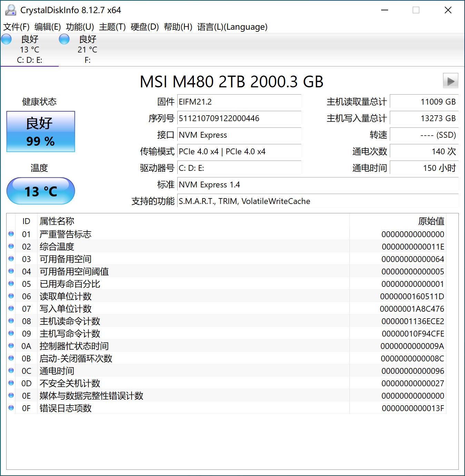Click the 13 °C temperature gauge
465x476 pixels.
[x=40, y=191]
